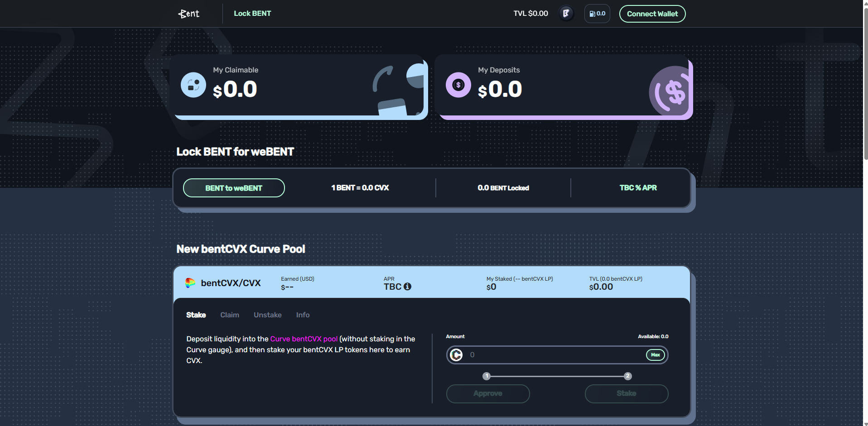Click the Approve button

tap(488, 394)
